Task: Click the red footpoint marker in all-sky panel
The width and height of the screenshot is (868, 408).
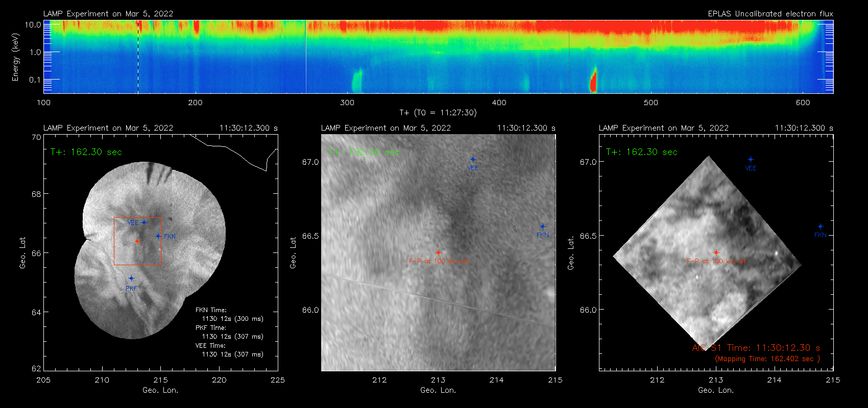Action: [137, 241]
